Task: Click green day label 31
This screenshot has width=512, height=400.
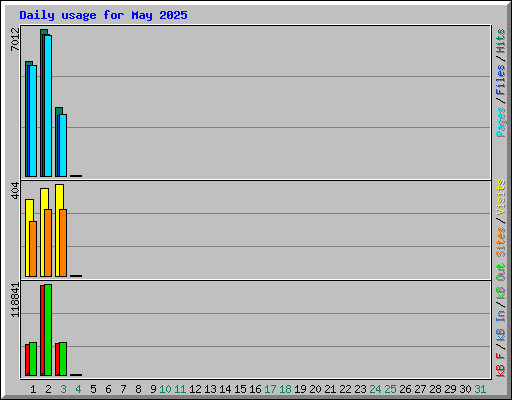Action: pyautogui.click(x=480, y=389)
